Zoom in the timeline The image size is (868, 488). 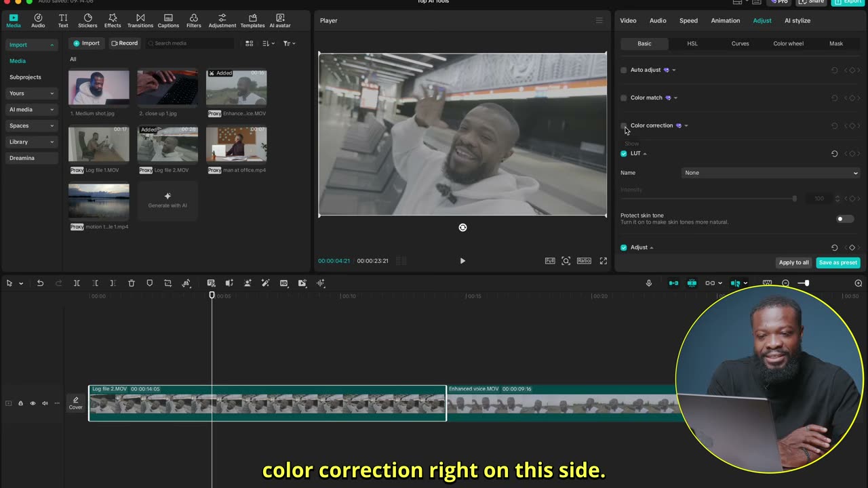point(859,283)
